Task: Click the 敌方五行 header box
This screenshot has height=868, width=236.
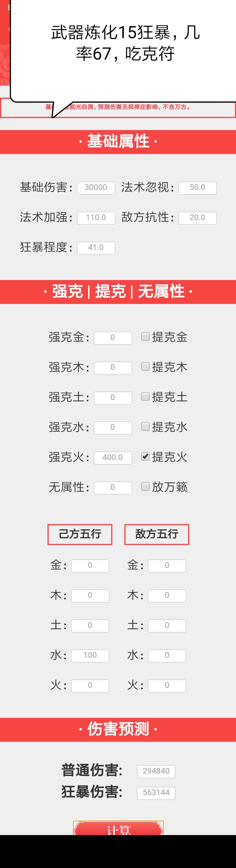Action: tap(157, 534)
